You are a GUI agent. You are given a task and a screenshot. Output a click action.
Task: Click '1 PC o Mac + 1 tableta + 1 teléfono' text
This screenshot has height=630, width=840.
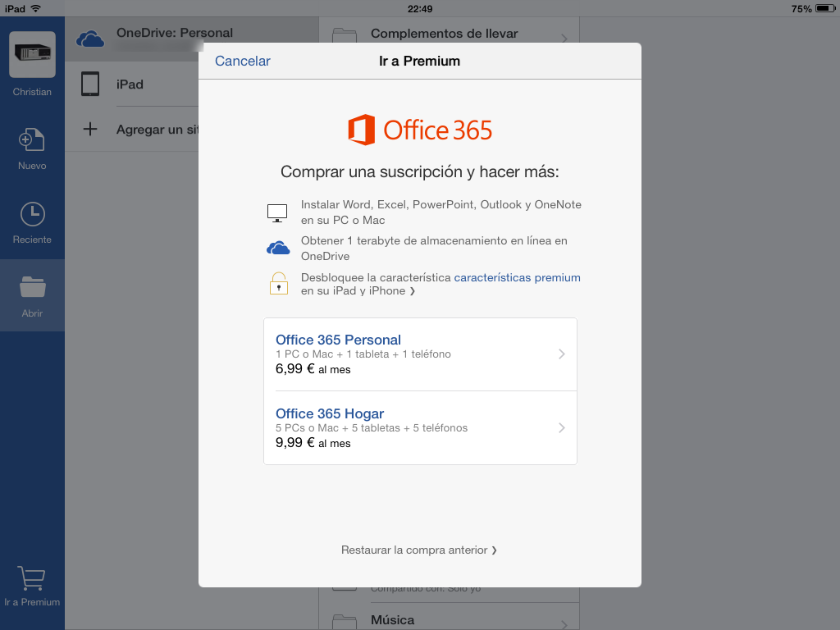tap(363, 354)
